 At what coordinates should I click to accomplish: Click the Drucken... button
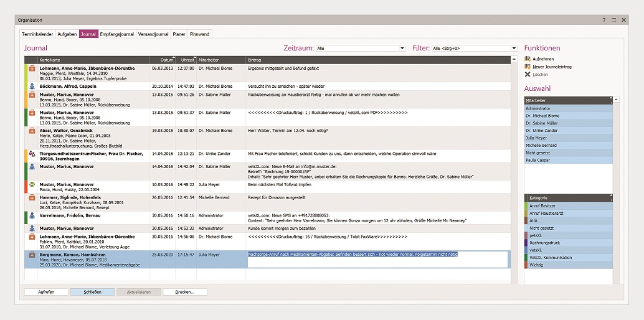tap(185, 291)
